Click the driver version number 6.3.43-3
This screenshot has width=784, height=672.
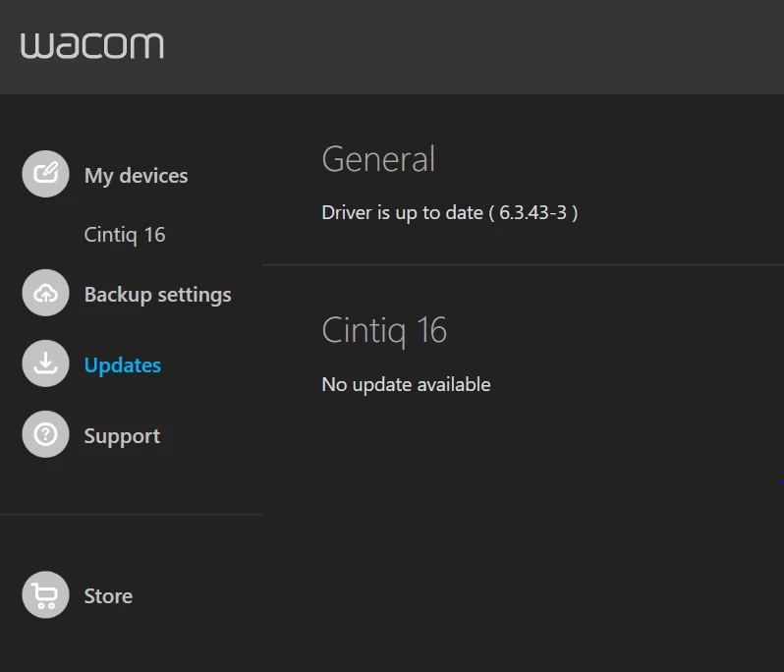click(x=533, y=212)
